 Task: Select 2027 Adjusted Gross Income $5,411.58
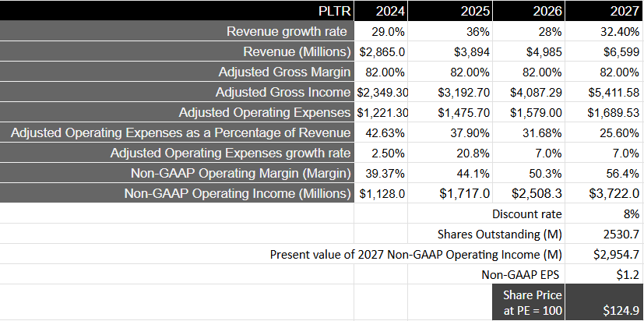pos(604,93)
